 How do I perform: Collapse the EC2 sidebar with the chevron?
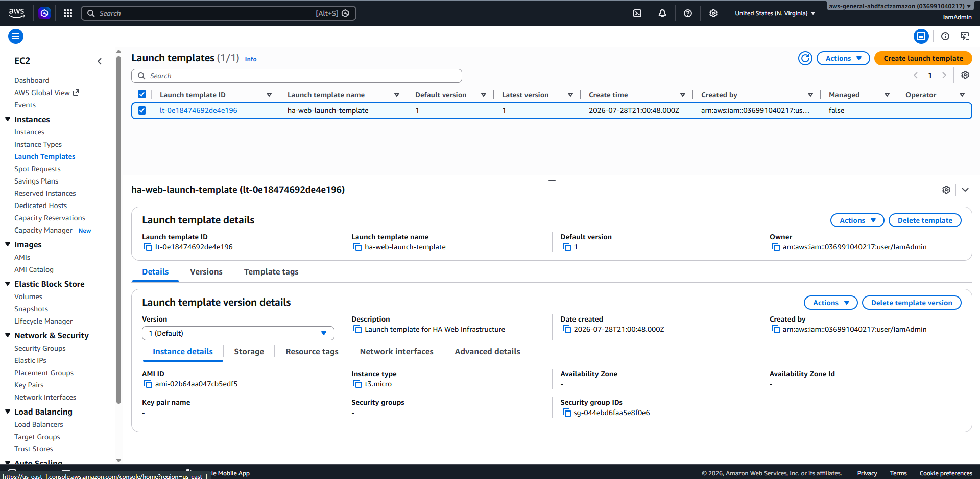coord(100,61)
